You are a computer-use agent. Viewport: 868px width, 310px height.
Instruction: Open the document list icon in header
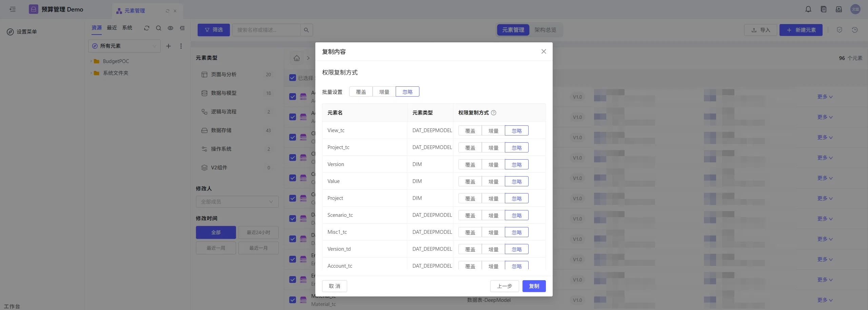(x=824, y=9)
